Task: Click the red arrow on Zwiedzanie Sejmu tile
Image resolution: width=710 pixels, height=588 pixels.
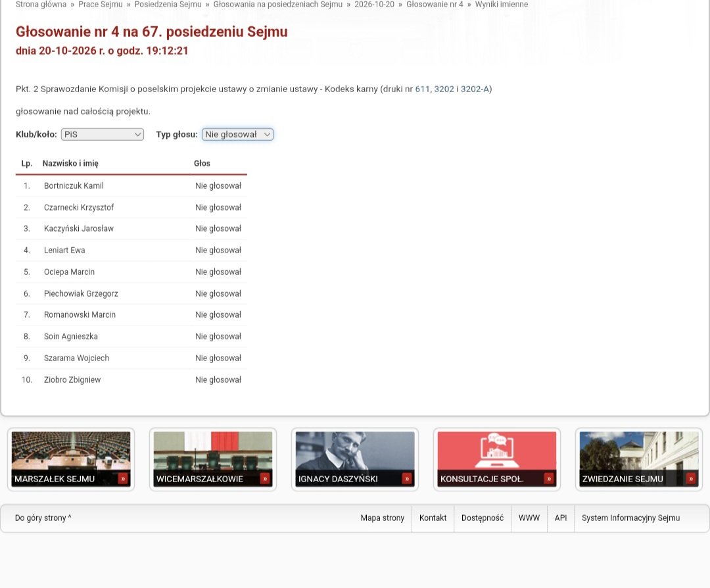Action: (691, 479)
